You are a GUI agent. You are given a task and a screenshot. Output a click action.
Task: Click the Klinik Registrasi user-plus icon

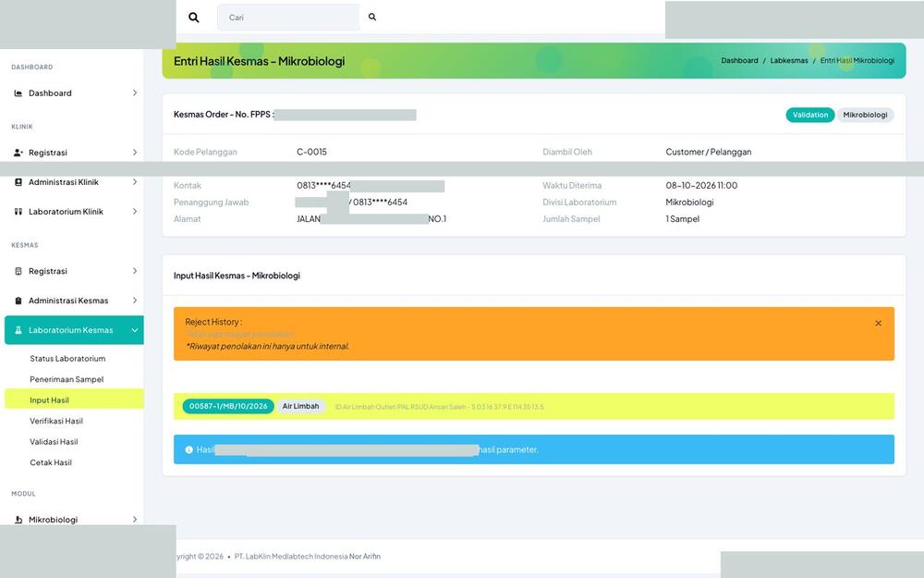coord(18,153)
